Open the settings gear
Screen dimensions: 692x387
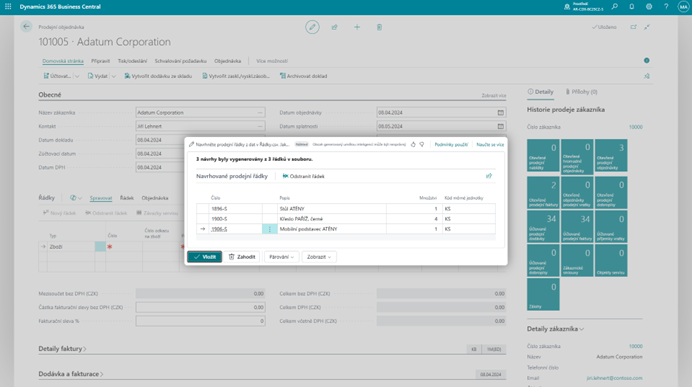click(649, 7)
